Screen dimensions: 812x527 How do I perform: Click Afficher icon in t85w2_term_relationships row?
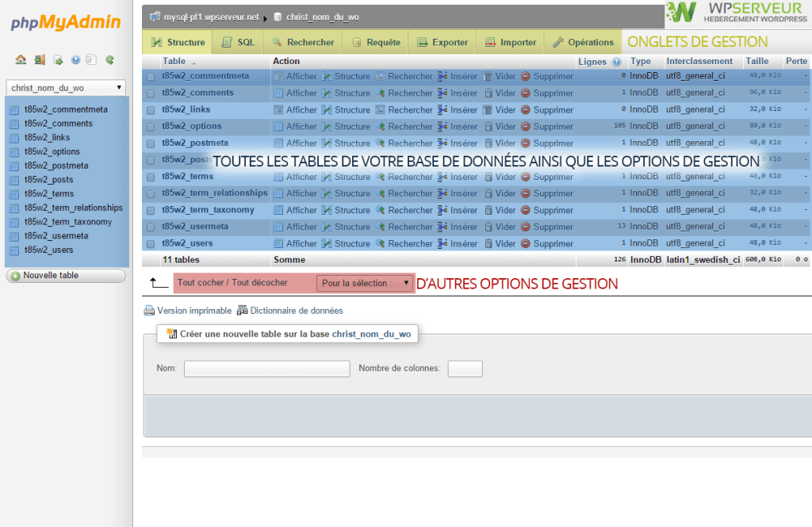click(x=278, y=193)
